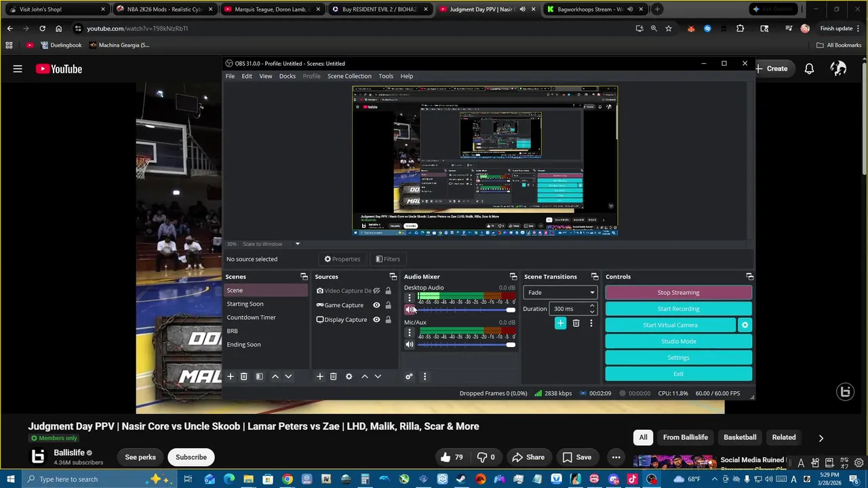Delete scene transition with trash icon

(576, 323)
